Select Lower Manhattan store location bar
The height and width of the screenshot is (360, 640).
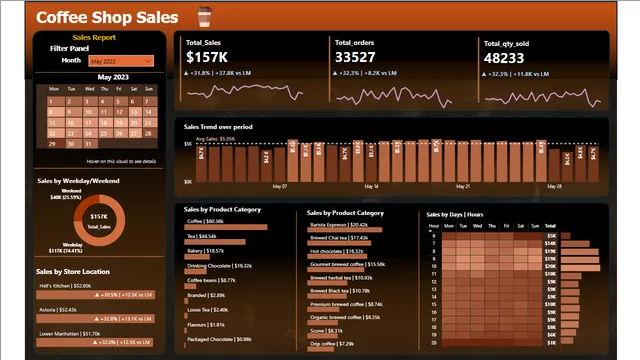[95, 342]
